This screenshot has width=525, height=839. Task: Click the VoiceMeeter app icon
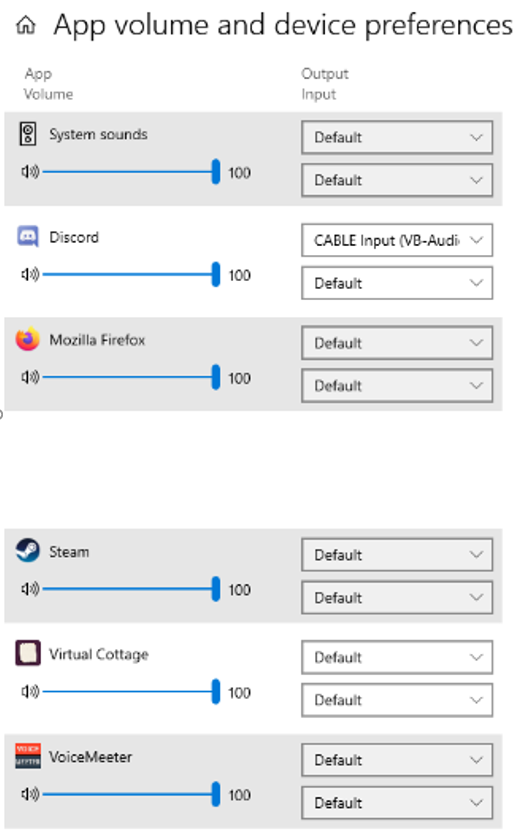pos(28,756)
